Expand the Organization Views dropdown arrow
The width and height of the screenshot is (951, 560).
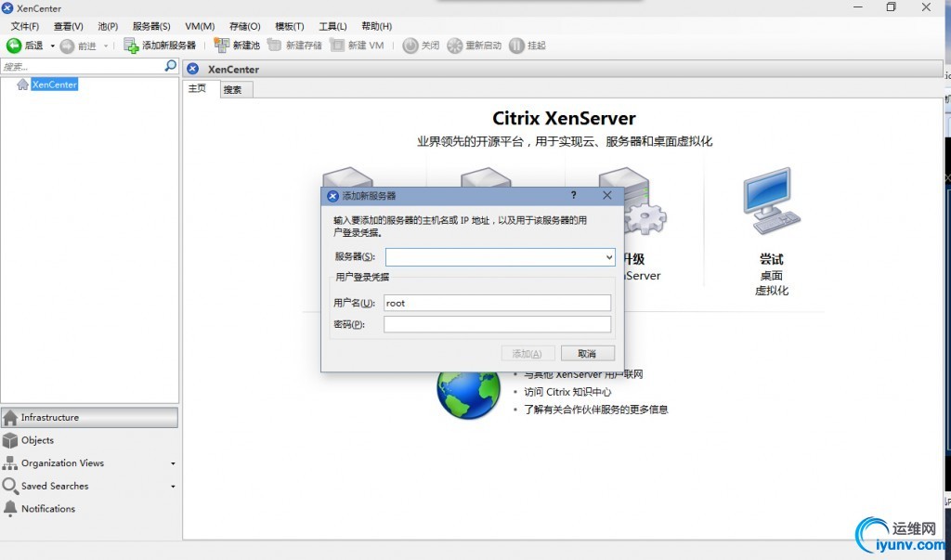coord(173,463)
